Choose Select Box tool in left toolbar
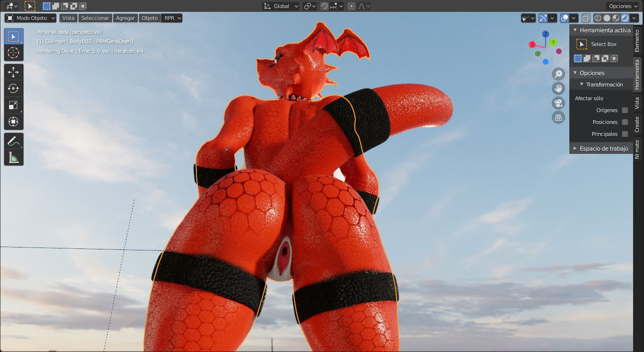Image resolution: width=644 pixels, height=352 pixels. 13,37
